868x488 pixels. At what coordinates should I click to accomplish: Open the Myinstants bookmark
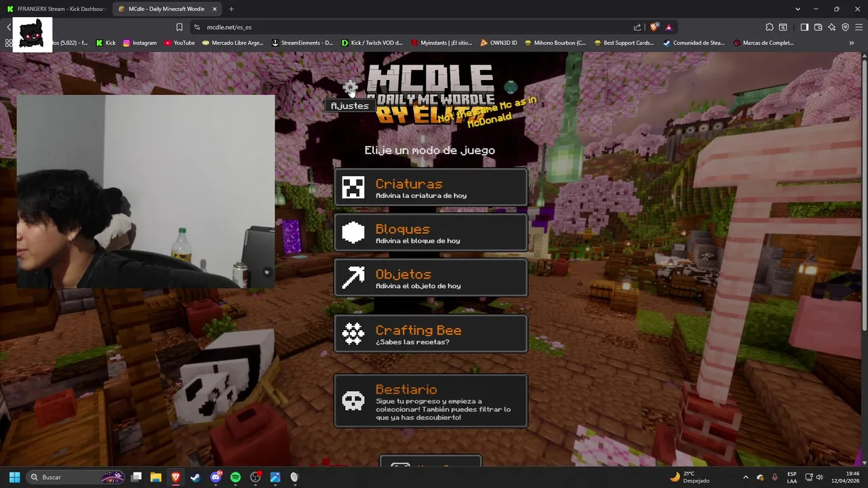pos(441,43)
